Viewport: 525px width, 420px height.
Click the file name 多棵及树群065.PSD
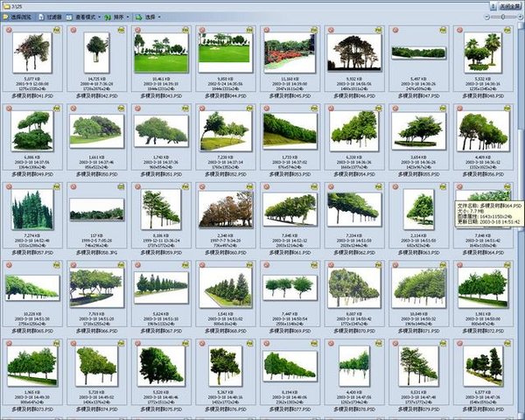[x=32, y=332]
